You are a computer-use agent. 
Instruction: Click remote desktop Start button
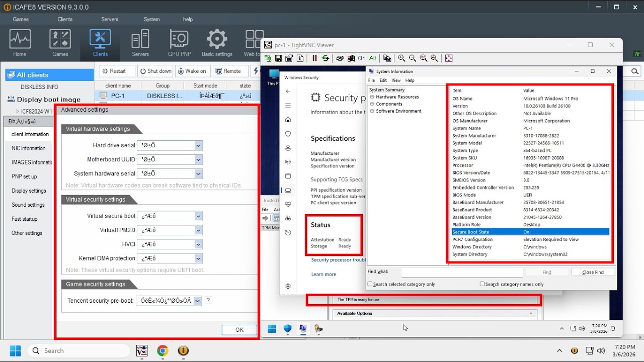click(272, 329)
